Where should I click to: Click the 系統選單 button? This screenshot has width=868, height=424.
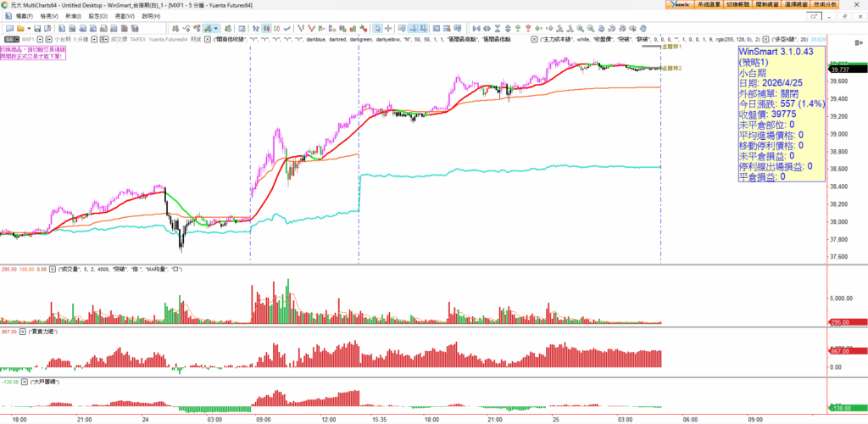tap(709, 5)
